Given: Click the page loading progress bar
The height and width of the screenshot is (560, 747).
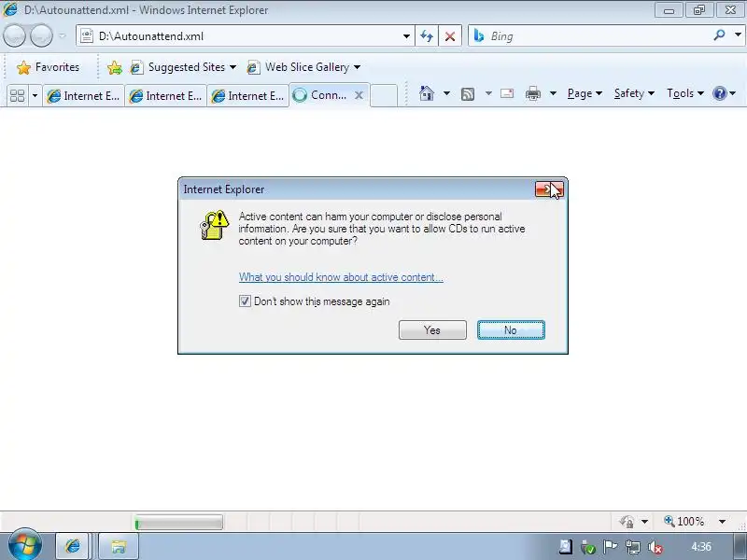Looking at the screenshot, I should [178, 522].
